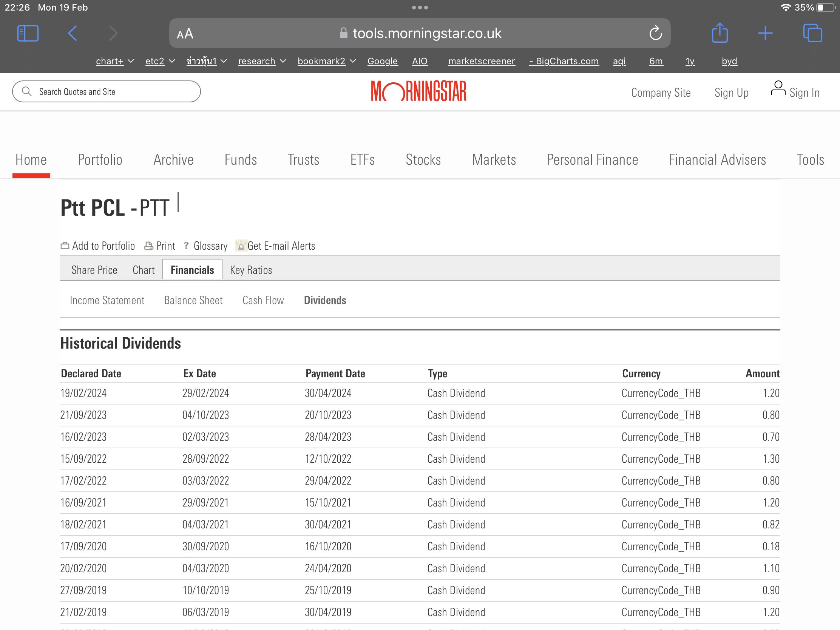Select the Dividends sub-tab
The image size is (840, 630).
tap(325, 300)
